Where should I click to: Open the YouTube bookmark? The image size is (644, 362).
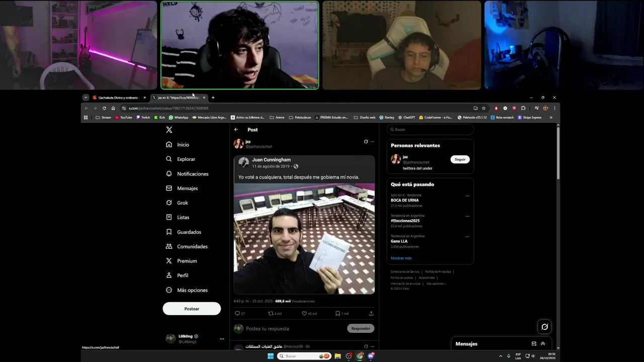[123, 118]
